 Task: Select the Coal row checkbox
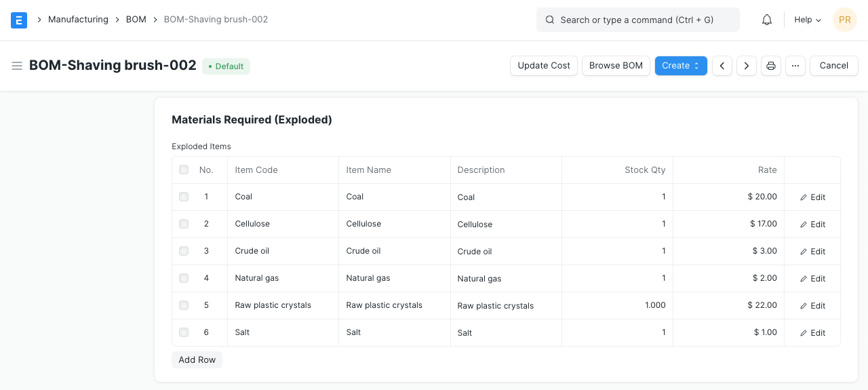click(184, 197)
